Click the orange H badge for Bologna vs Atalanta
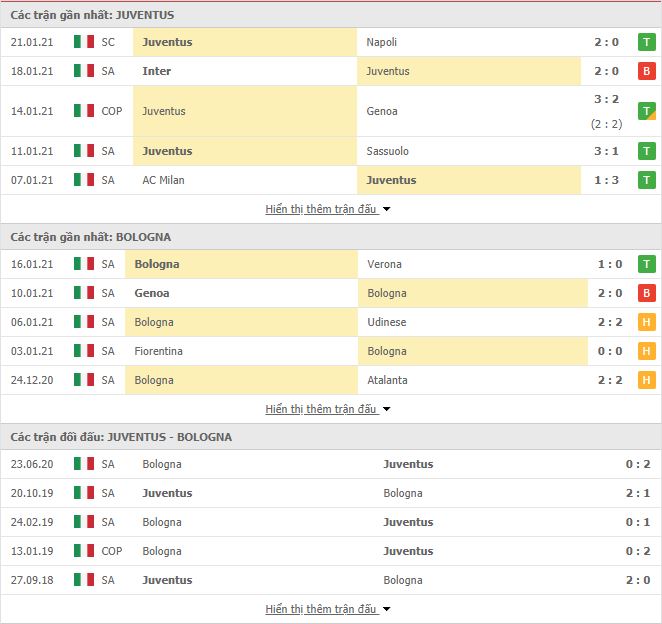The width and height of the screenshot is (662, 624). point(646,380)
